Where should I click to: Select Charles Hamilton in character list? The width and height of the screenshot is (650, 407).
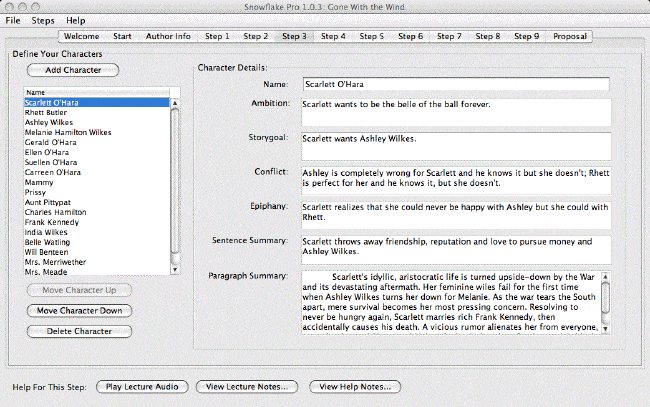(x=97, y=212)
